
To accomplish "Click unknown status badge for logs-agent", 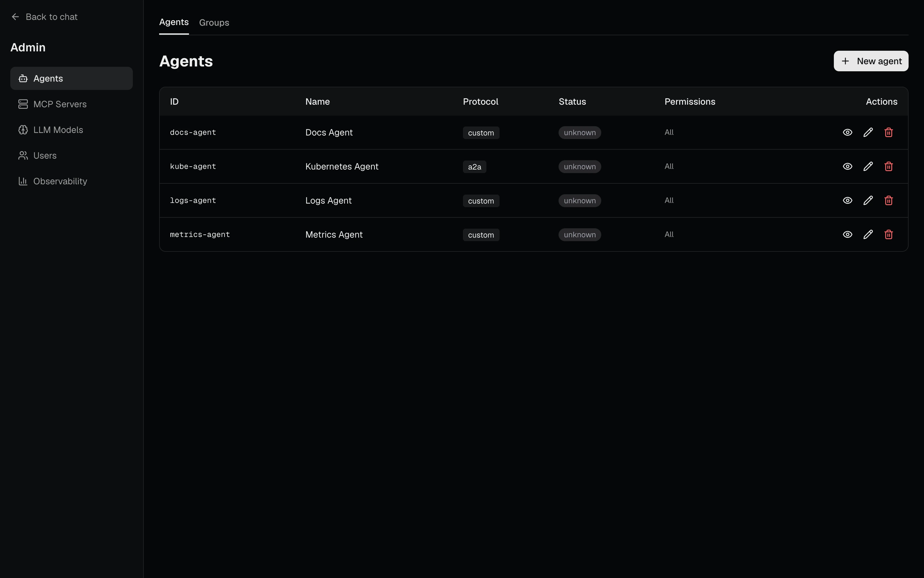I will pos(580,201).
